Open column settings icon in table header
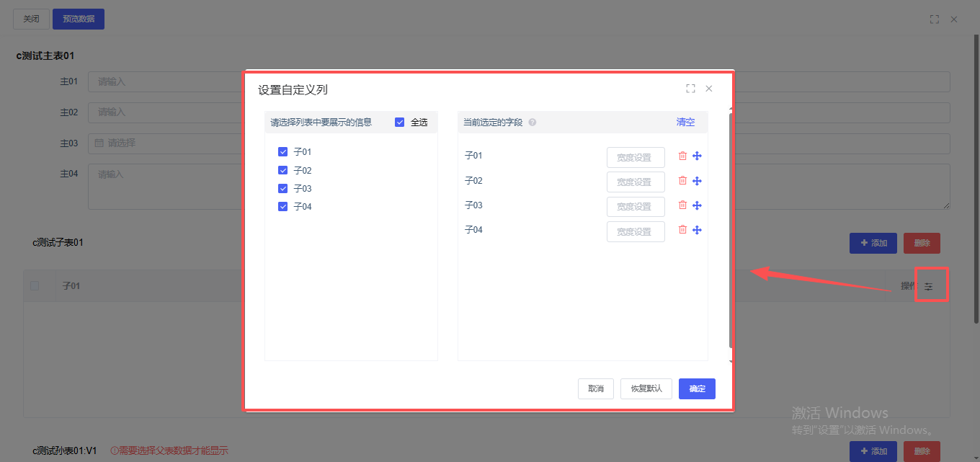The width and height of the screenshot is (980, 462). coord(929,286)
